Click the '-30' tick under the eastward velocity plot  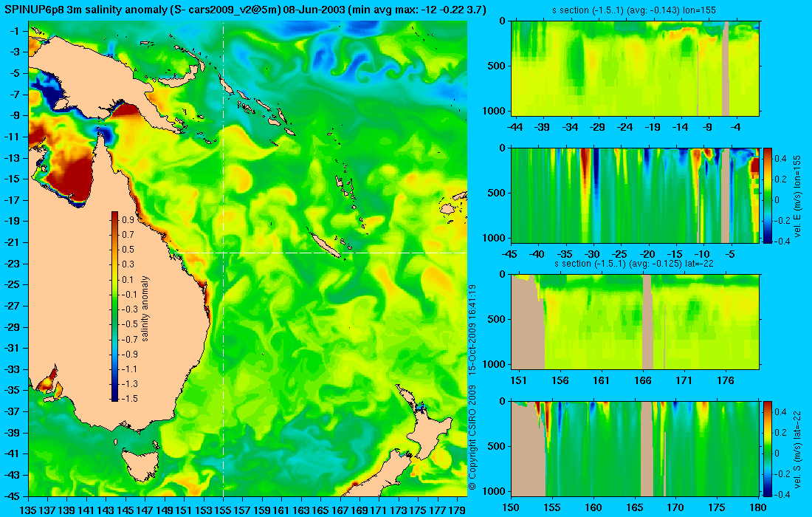click(x=592, y=254)
